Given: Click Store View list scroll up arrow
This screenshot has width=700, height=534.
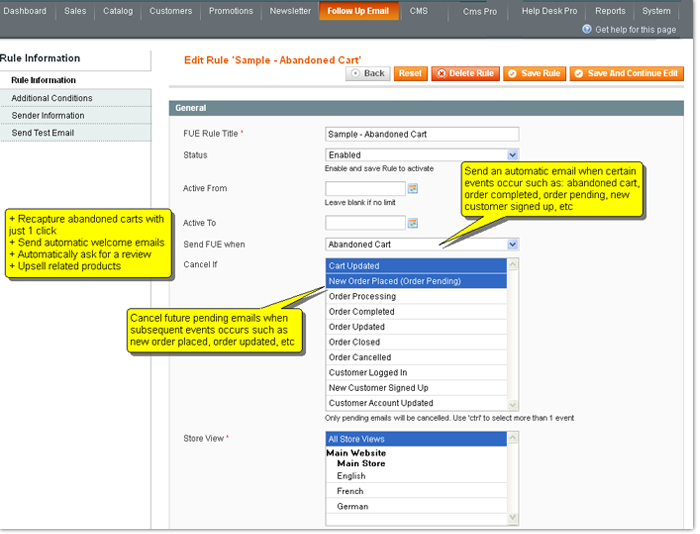Looking at the screenshot, I should click(x=512, y=438).
